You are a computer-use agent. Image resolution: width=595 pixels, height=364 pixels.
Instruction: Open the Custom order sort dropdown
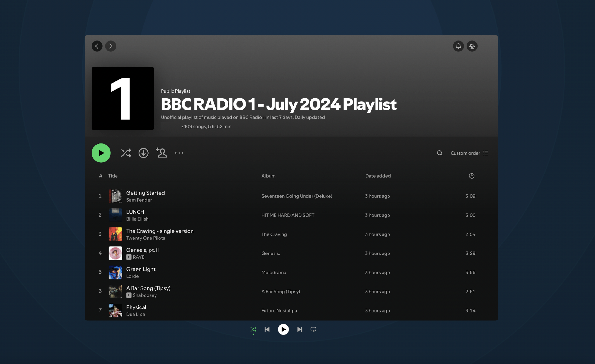pyautogui.click(x=469, y=153)
